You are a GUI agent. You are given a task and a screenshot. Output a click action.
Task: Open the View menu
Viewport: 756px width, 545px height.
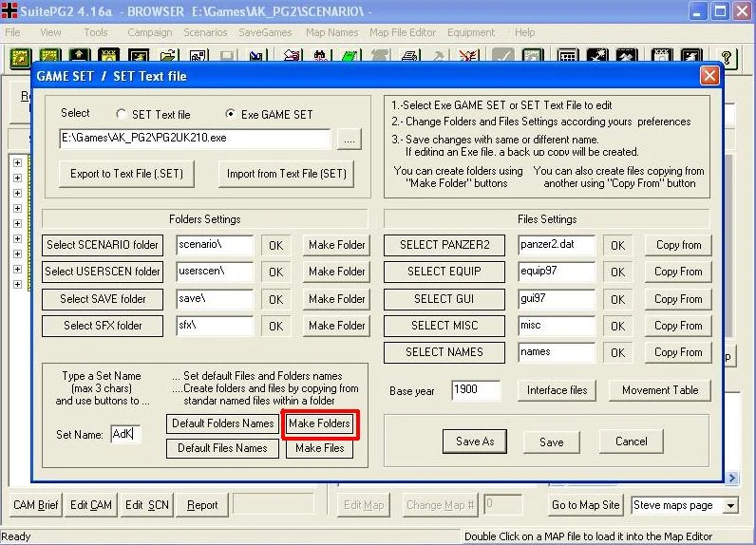[50, 32]
